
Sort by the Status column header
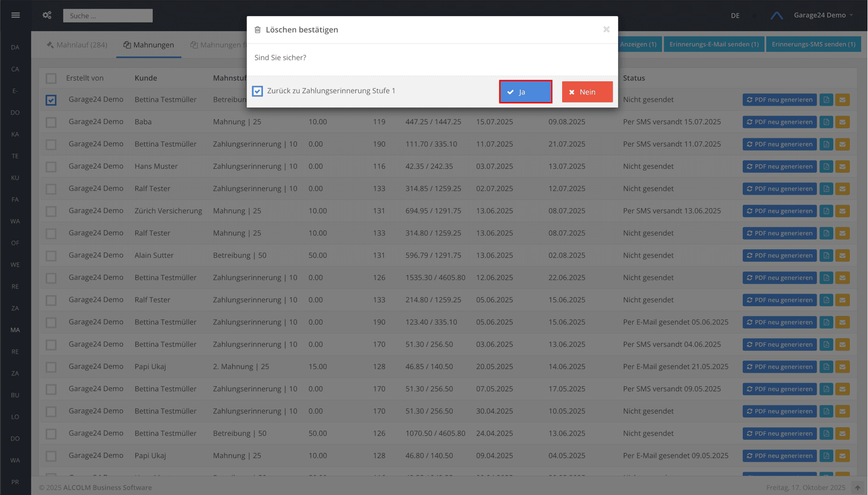(x=634, y=78)
